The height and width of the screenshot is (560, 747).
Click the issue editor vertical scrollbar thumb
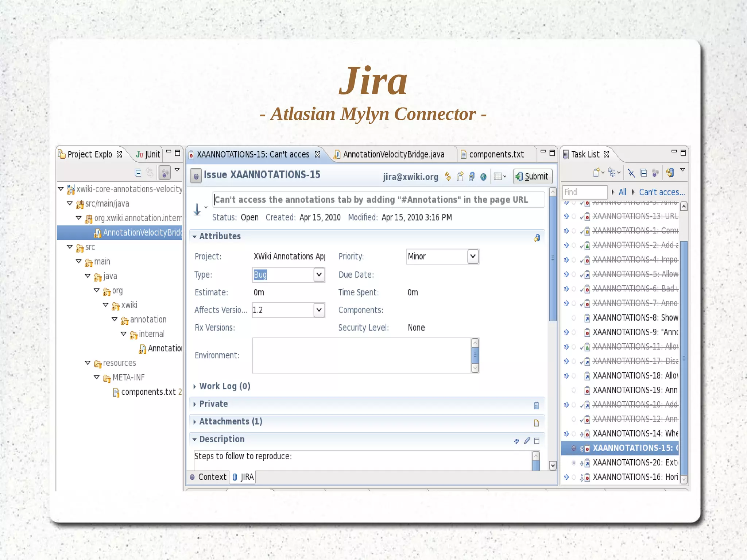(x=553, y=258)
